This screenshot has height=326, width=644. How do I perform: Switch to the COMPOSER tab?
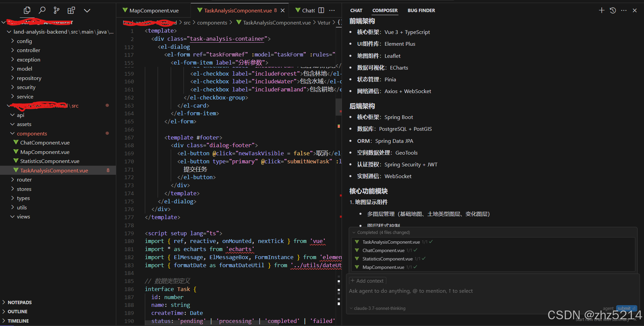click(385, 10)
